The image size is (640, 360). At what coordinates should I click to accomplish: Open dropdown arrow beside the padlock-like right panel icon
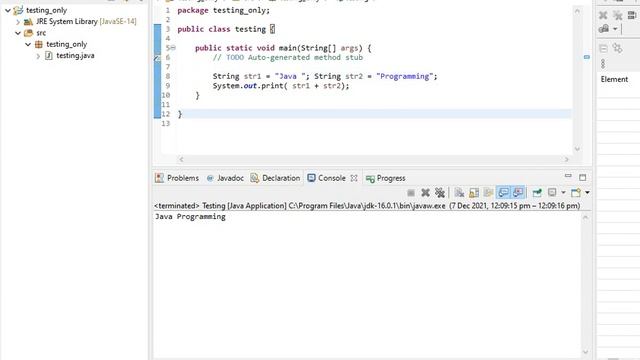(x=615, y=29)
